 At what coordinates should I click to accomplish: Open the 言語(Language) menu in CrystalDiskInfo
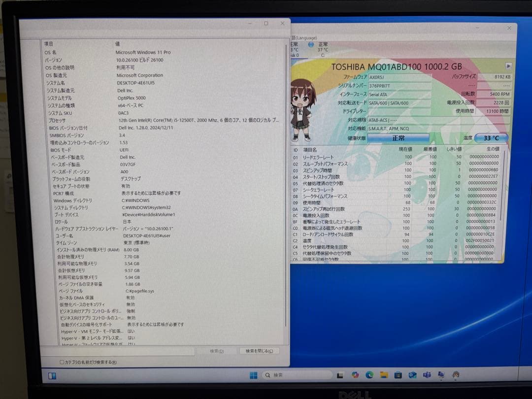(x=303, y=37)
